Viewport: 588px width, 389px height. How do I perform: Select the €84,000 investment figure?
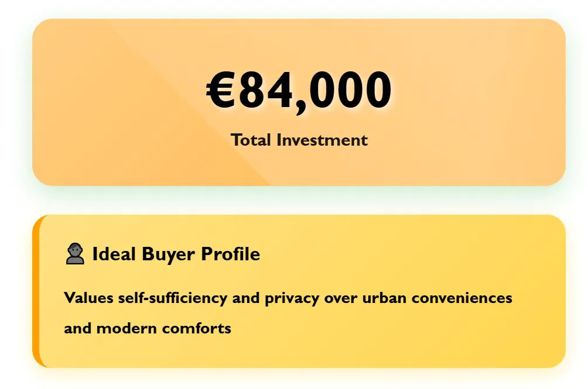coord(299,91)
